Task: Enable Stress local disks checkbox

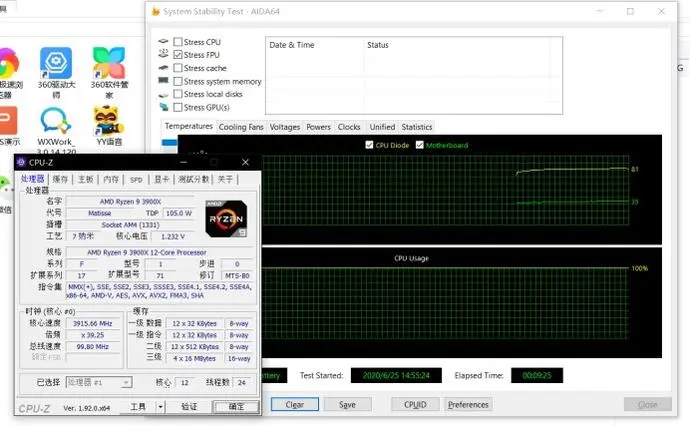Action: (178, 94)
